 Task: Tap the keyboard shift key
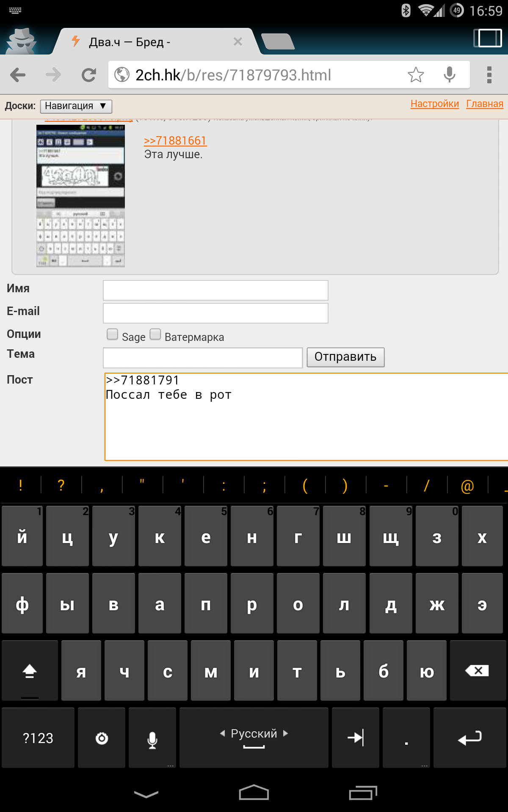point(30,671)
